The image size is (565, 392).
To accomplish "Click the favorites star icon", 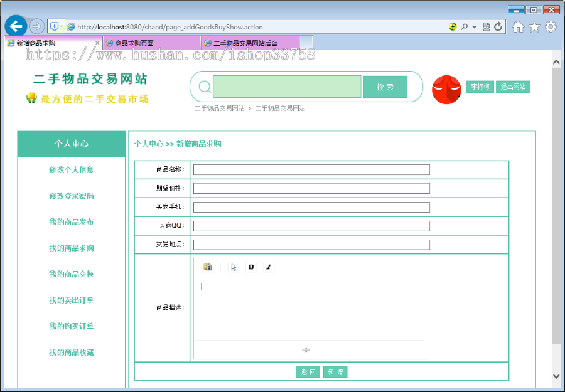I will [534, 26].
